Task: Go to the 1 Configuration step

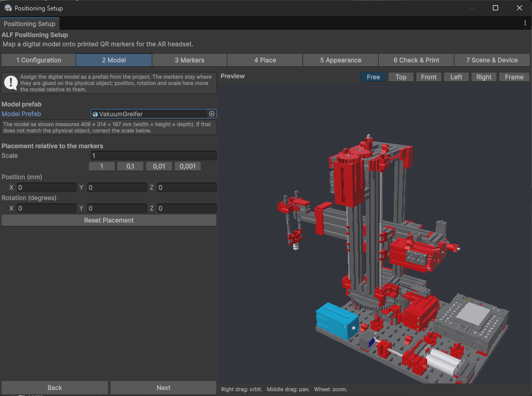Action: pos(39,60)
